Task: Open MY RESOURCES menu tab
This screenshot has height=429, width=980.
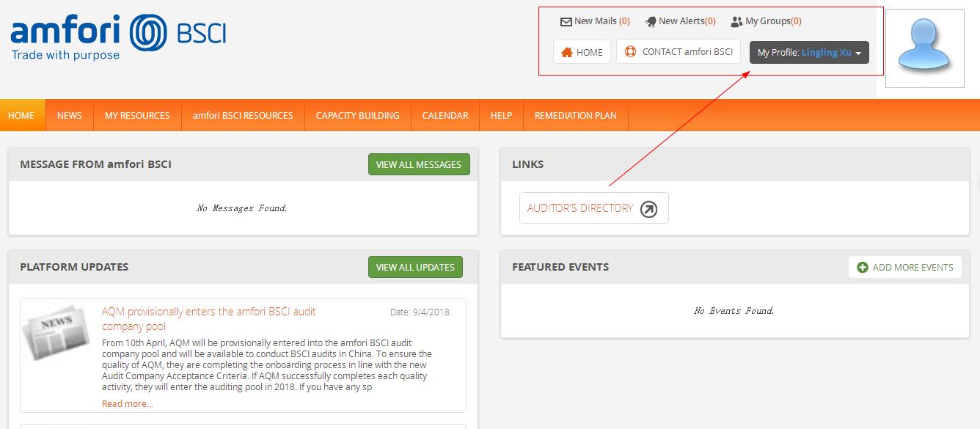Action: click(137, 115)
